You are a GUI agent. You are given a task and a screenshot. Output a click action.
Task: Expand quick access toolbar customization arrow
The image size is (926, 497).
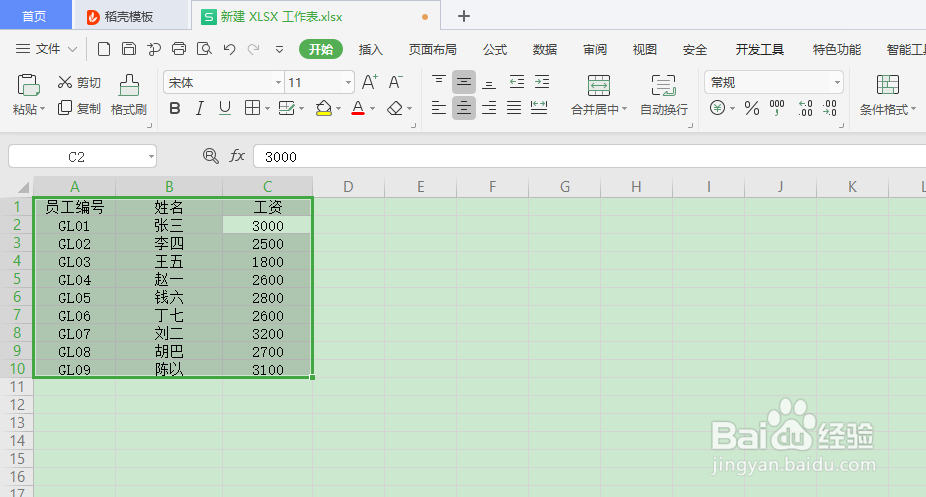click(279, 50)
